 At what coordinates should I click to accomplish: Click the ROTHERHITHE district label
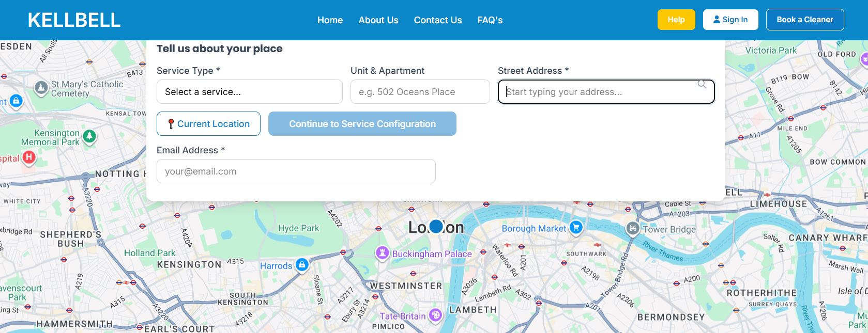(762, 293)
